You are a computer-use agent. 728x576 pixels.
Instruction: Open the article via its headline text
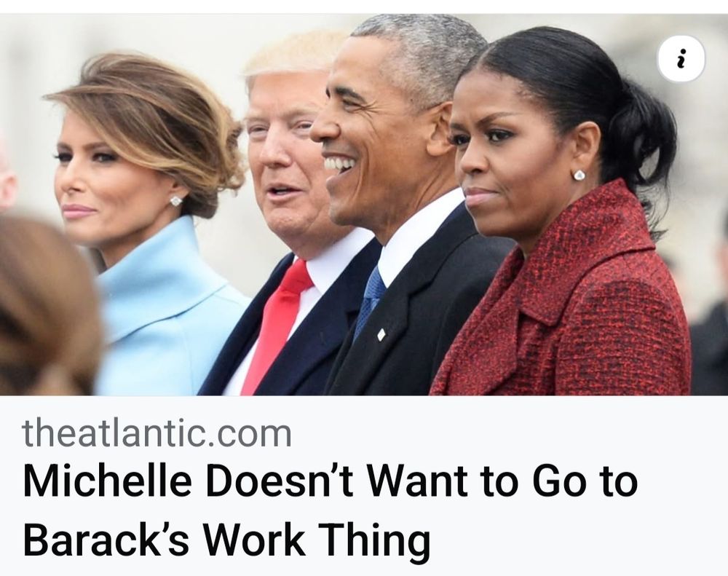330,510
